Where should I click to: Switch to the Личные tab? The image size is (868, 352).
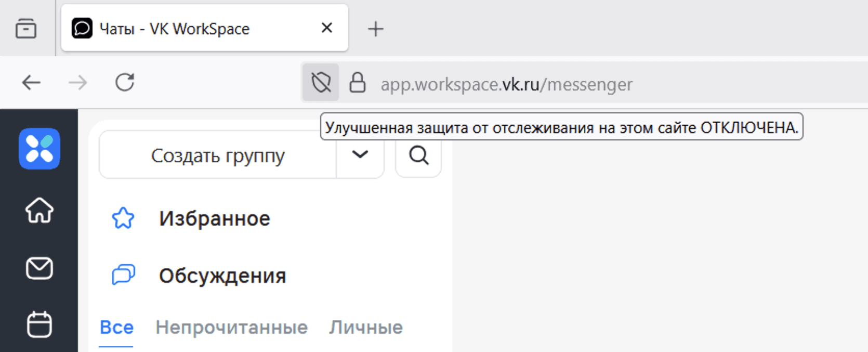point(366,328)
